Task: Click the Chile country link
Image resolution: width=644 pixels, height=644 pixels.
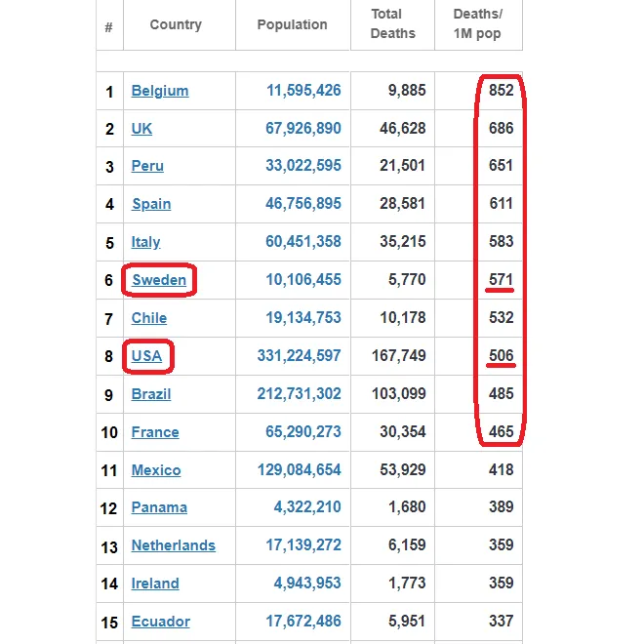Action: point(149,318)
